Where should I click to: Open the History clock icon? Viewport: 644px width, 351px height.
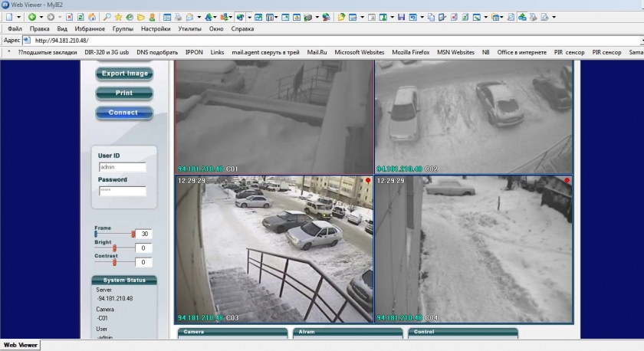tap(130, 17)
